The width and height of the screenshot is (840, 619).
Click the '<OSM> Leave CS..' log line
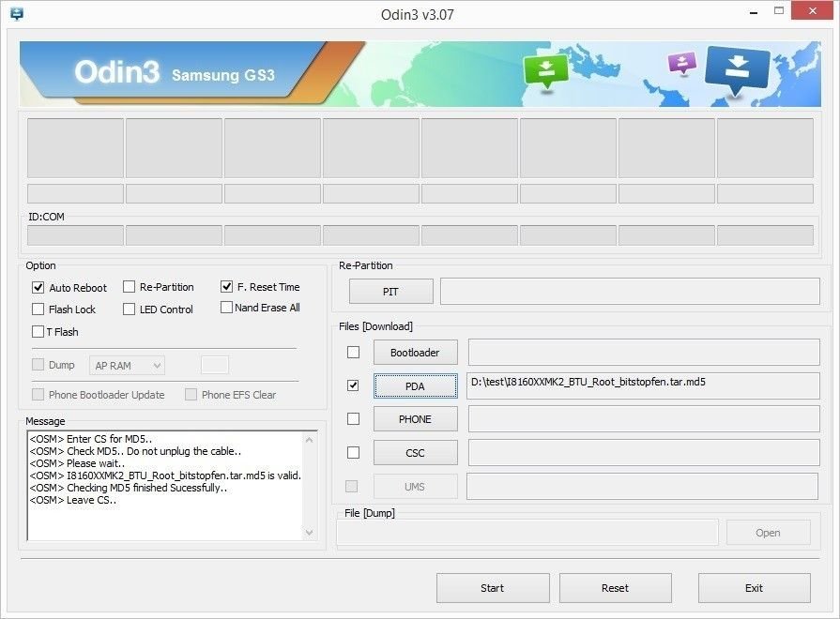tap(73, 500)
